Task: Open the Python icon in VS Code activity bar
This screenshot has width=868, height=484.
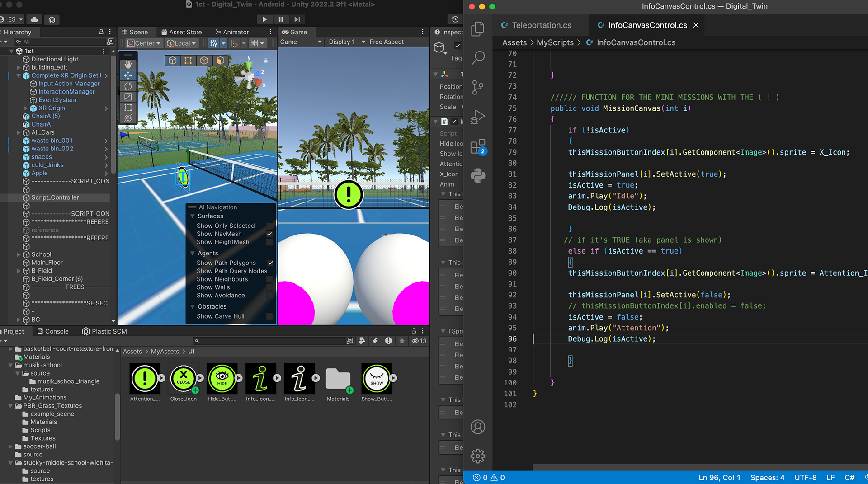Action: point(478,175)
